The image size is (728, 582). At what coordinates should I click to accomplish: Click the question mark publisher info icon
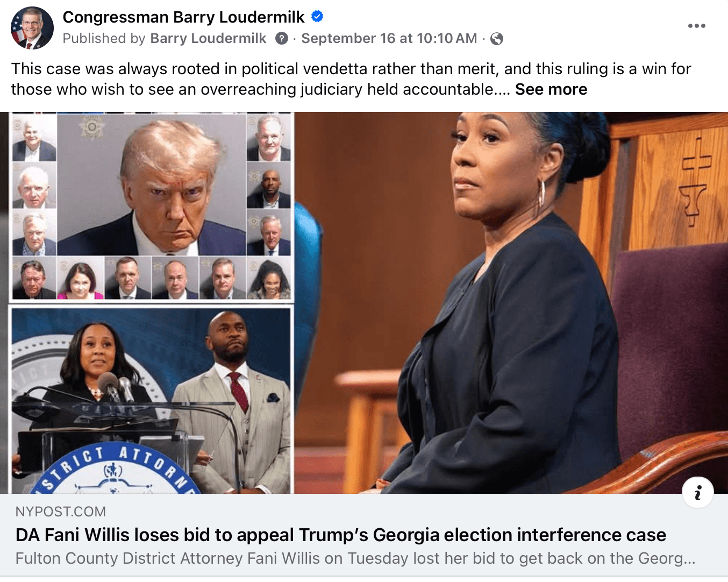tap(282, 39)
